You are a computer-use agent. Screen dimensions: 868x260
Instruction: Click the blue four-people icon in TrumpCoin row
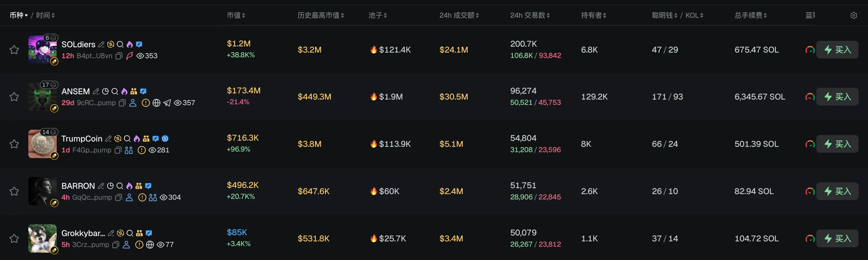pyautogui.click(x=129, y=150)
